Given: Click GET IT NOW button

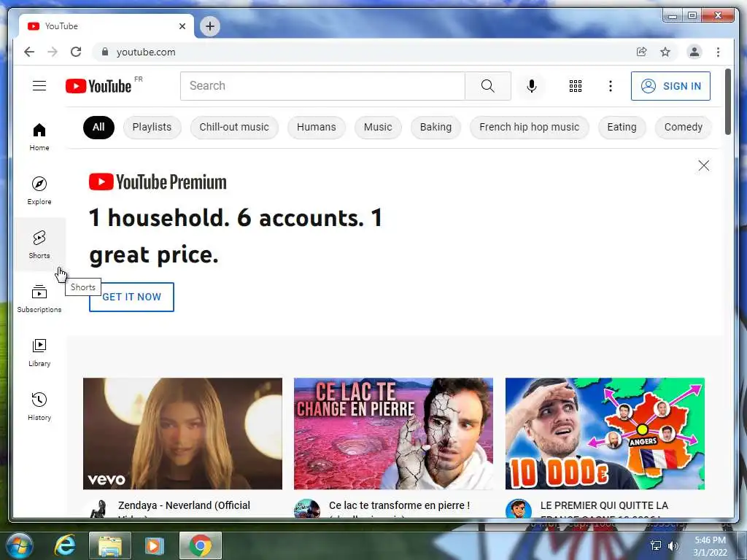Looking at the screenshot, I should click(131, 297).
